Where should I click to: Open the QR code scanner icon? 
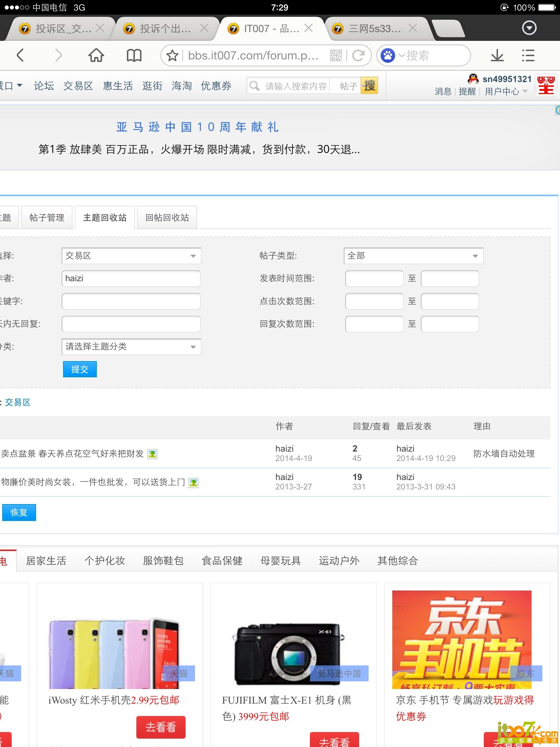[x=336, y=55]
